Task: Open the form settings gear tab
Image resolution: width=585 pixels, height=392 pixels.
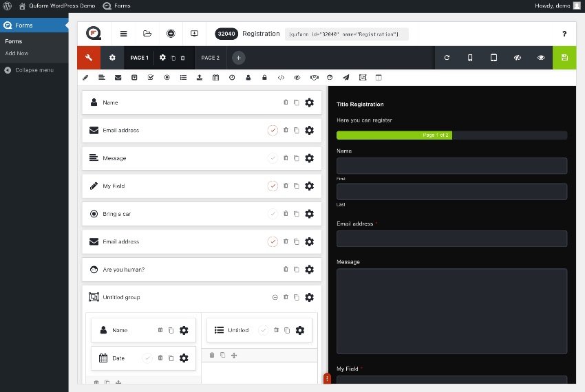Action: 112,58
